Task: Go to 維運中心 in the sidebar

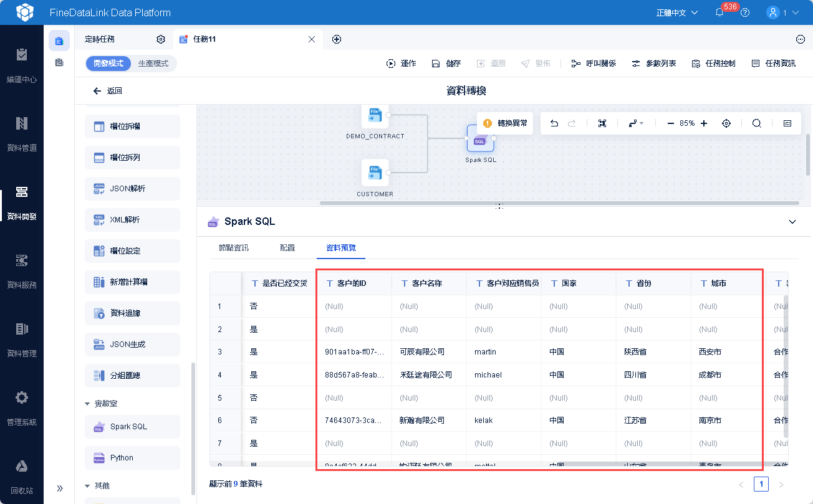Action: [22, 65]
